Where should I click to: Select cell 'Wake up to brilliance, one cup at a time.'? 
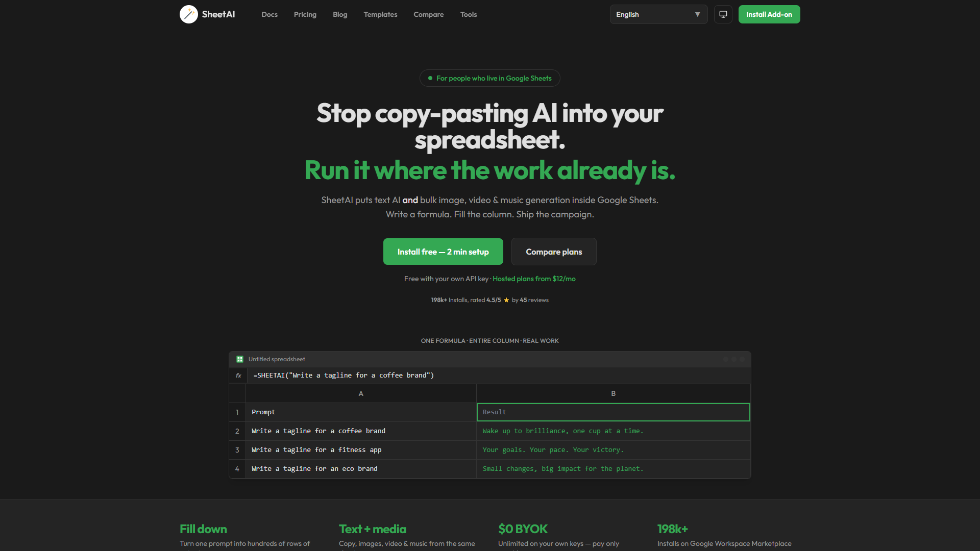[614, 431]
